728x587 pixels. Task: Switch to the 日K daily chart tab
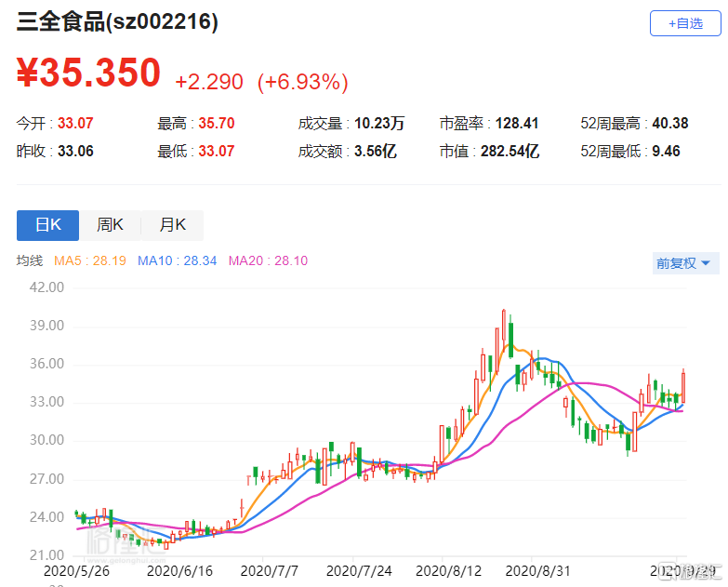(x=47, y=225)
